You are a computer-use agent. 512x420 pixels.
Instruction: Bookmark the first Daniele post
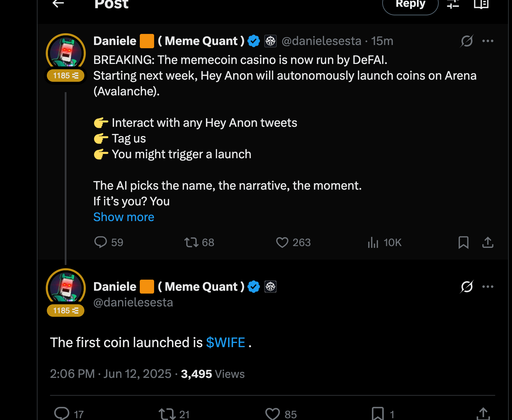[x=463, y=242]
